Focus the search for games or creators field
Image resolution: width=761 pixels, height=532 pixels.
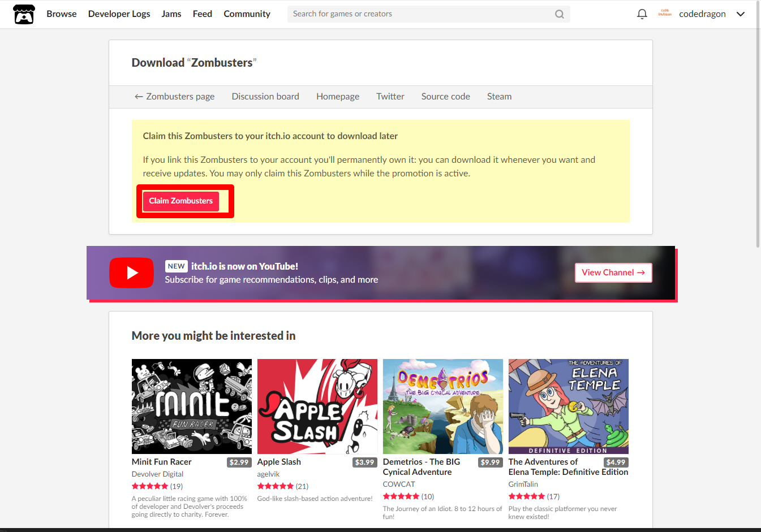428,14
